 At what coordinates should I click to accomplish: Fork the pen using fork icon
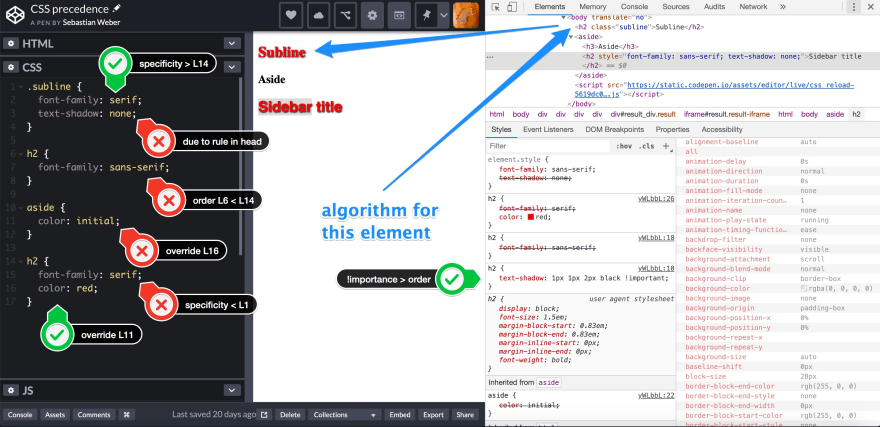click(x=345, y=16)
